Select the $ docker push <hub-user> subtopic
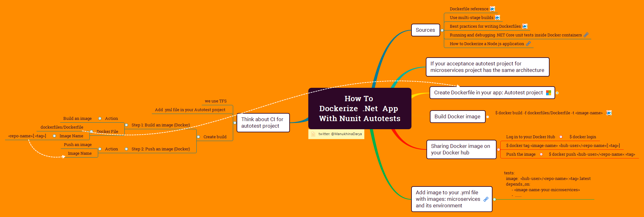This screenshot has width=644, height=217. (592, 154)
